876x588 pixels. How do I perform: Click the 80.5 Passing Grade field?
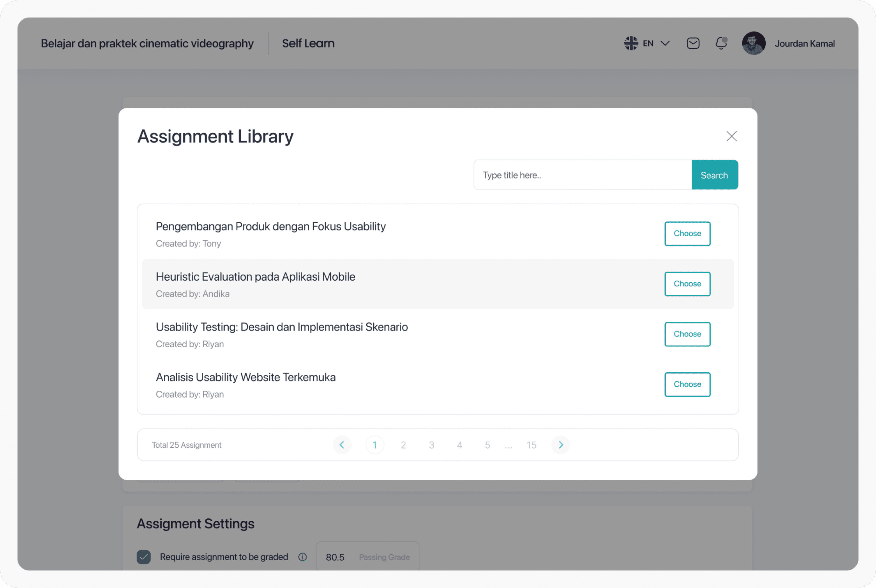(x=368, y=557)
